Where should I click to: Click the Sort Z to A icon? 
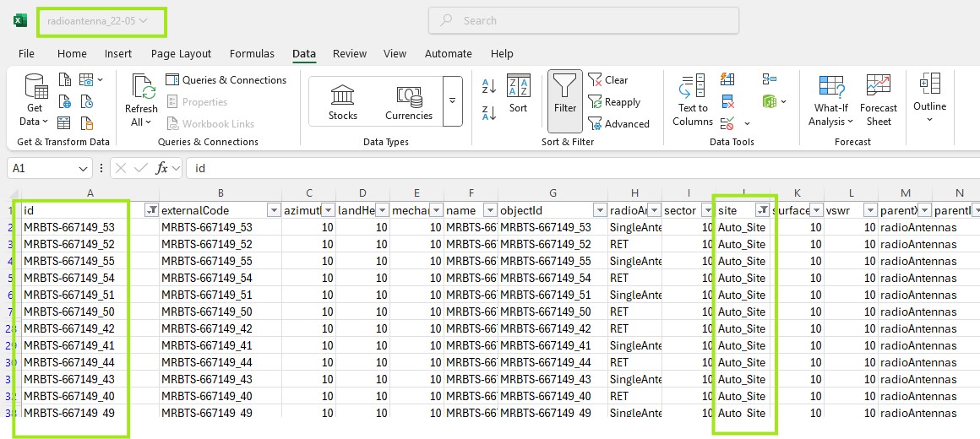488,112
